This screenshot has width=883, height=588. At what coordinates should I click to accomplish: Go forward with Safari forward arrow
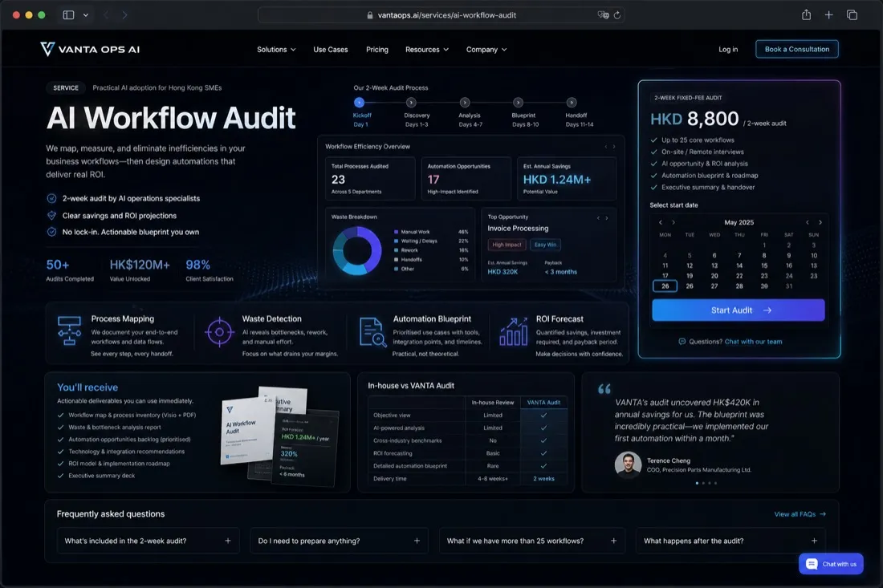pyautogui.click(x=124, y=15)
